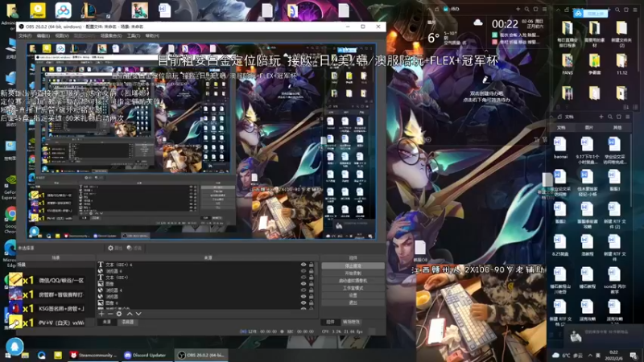Remove the selected source with the minus icon

(110, 314)
